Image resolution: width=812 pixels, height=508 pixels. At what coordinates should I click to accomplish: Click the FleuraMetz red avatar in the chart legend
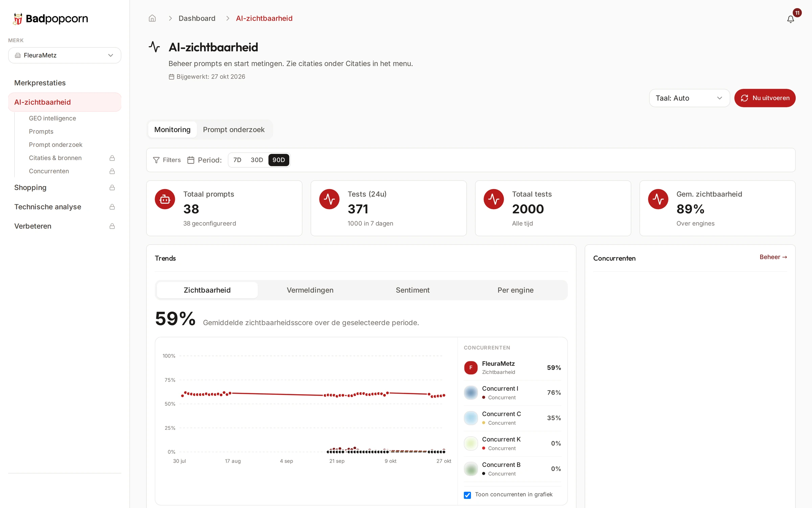[471, 368]
